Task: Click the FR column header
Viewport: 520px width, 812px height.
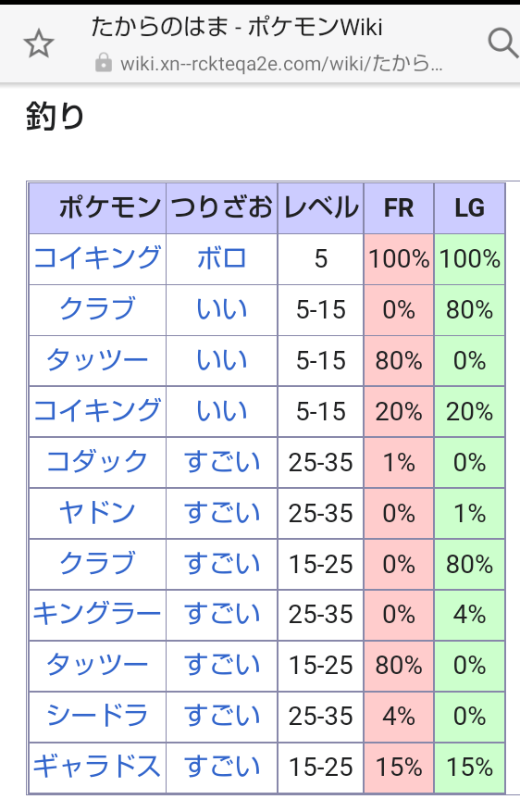Action: tap(399, 208)
